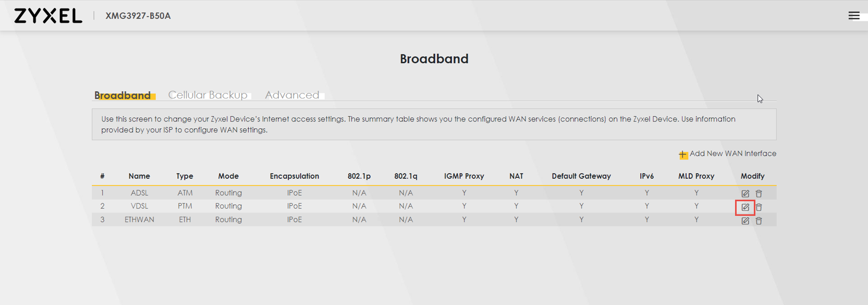
Task: Delete the VDSL WAN interface
Action: pos(759,207)
